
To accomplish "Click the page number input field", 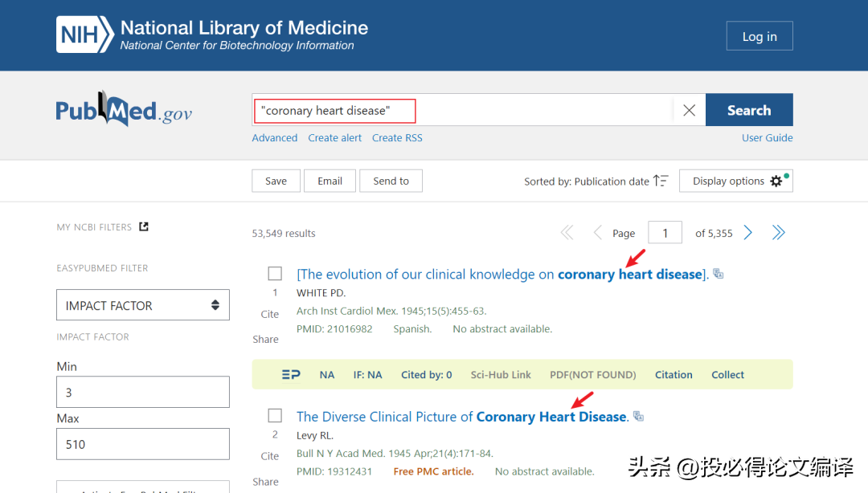I will 665,233.
